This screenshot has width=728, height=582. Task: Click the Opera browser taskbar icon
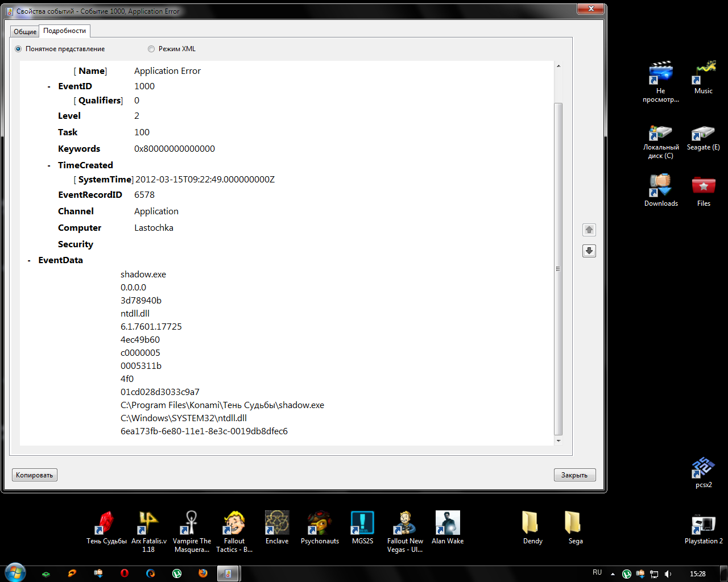(x=125, y=573)
